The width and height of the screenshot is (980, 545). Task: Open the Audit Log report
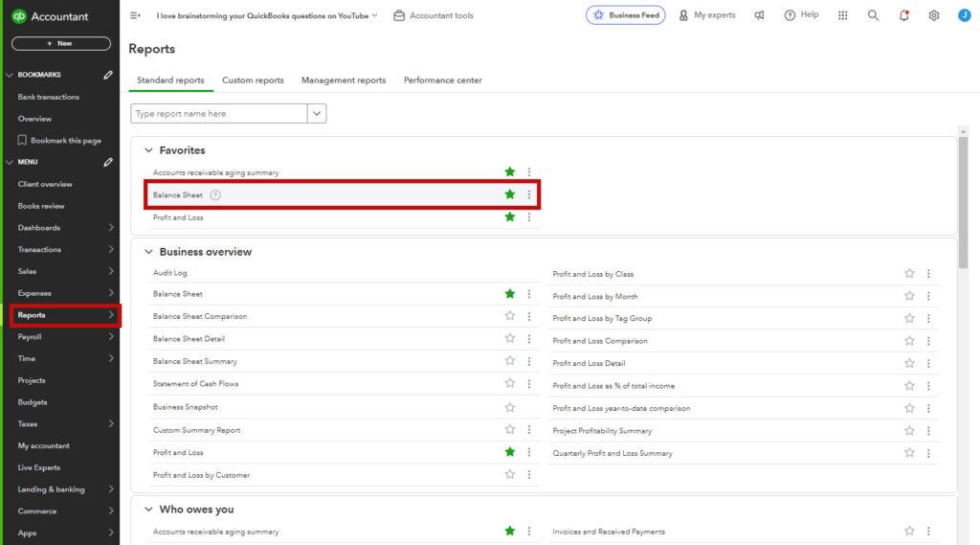click(x=170, y=273)
